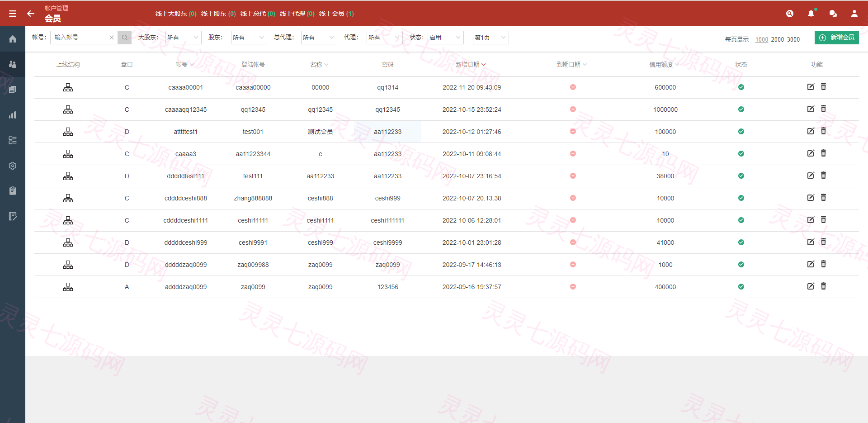Screen dimensions: 868x423
Task: Edit the caaaa00001 member row
Action: click(x=811, y=86)
